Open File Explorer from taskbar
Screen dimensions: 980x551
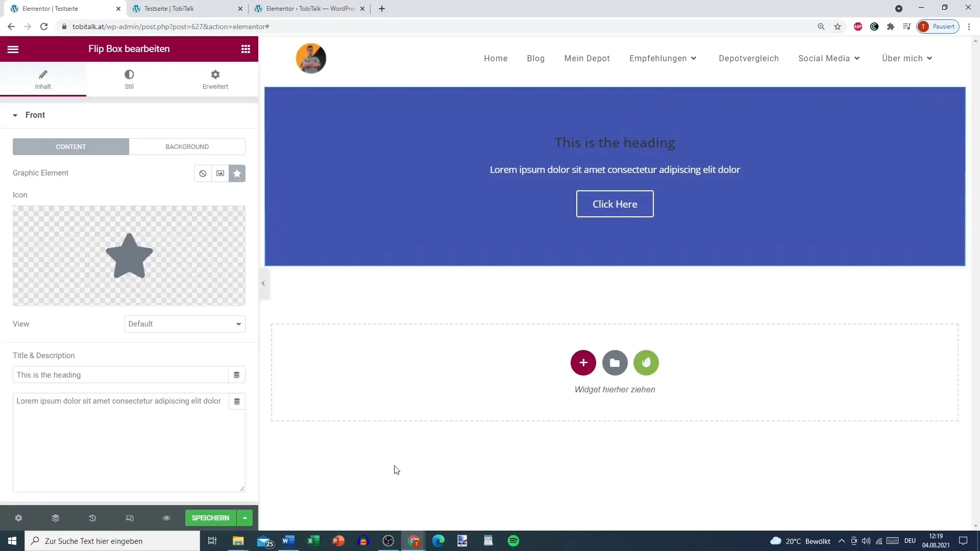[238, 541]
